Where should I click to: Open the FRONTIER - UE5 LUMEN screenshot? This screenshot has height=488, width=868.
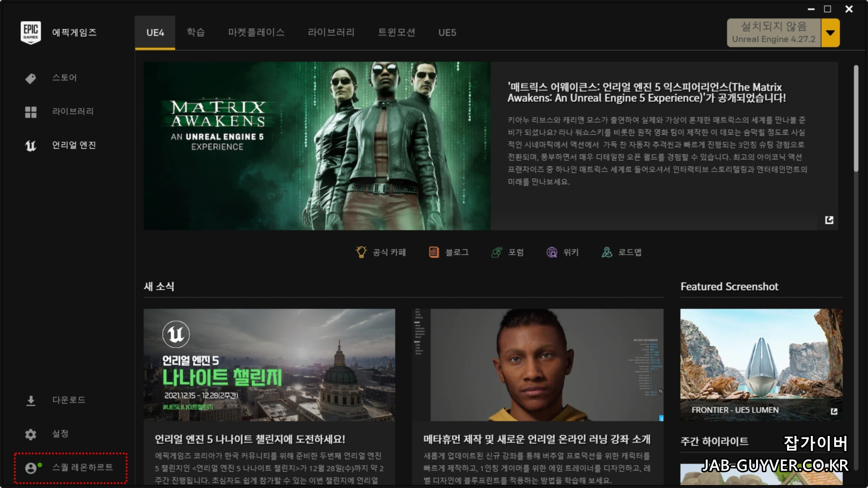coord(761,365)
